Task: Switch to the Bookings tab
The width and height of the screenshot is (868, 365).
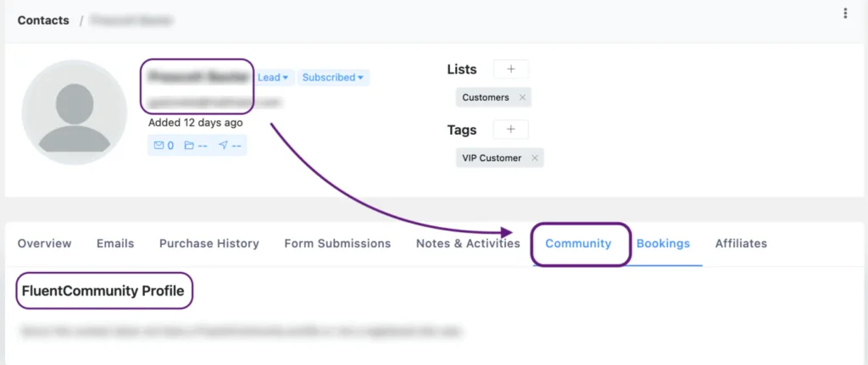Action: (x=663, y=243)
